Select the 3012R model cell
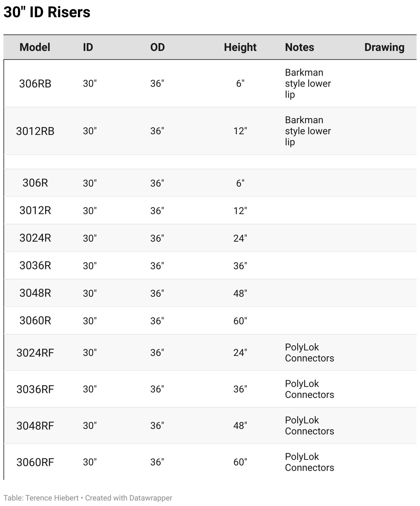This screenshot has height=506, width=420. (x=35, y=210)
